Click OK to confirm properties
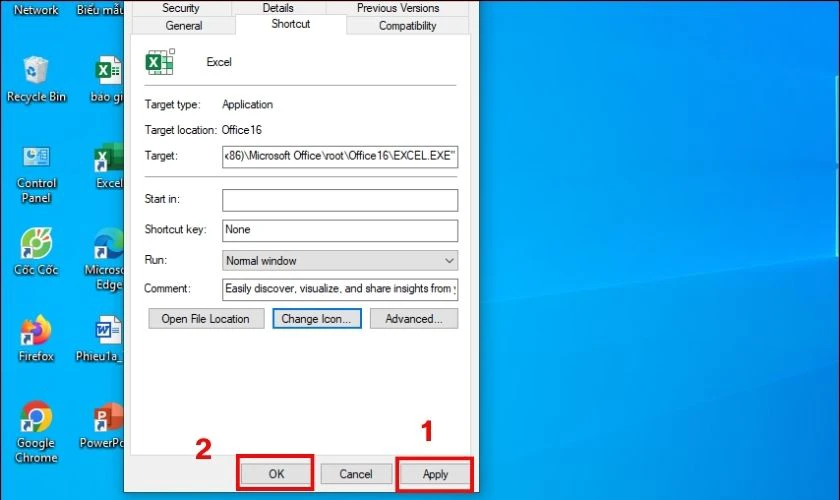Viewport: 840px width, 500px height. coord(276,474)
